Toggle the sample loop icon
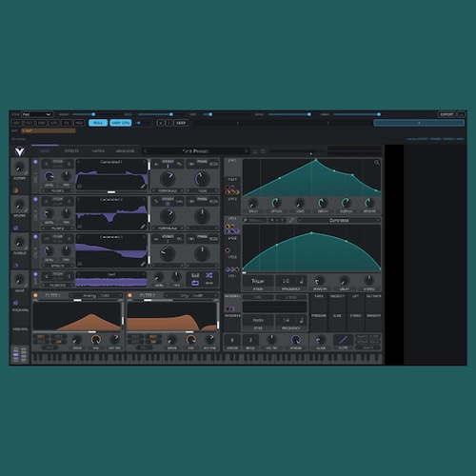The height and width of the screenshot is (476, 476). pos(195,283)
